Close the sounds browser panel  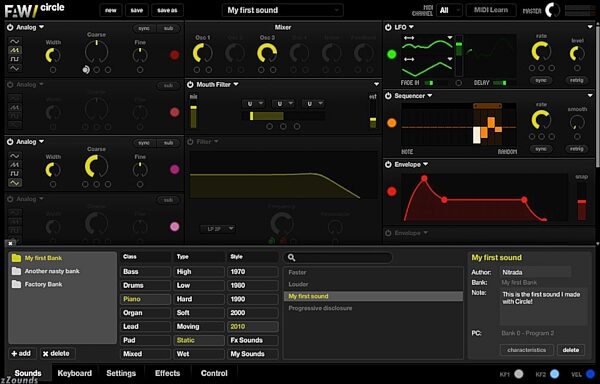(x=10, y=243)
